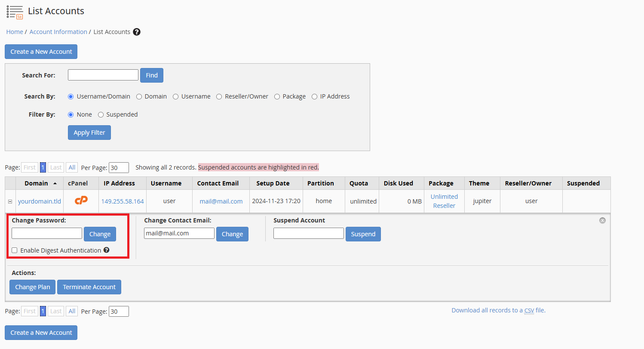The image size is (644, 349).
Task: Click the Suspend button
Action: point(363,234)
